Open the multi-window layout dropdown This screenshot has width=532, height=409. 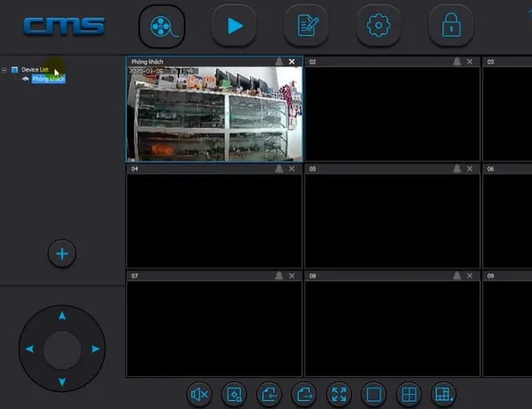442,394
